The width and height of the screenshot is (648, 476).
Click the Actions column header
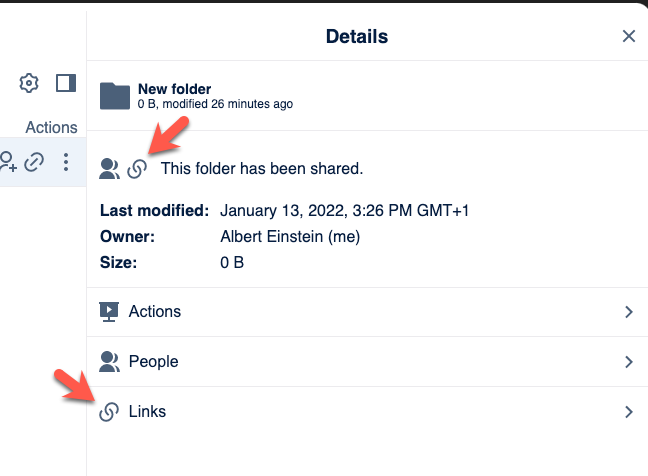point(51,127)
